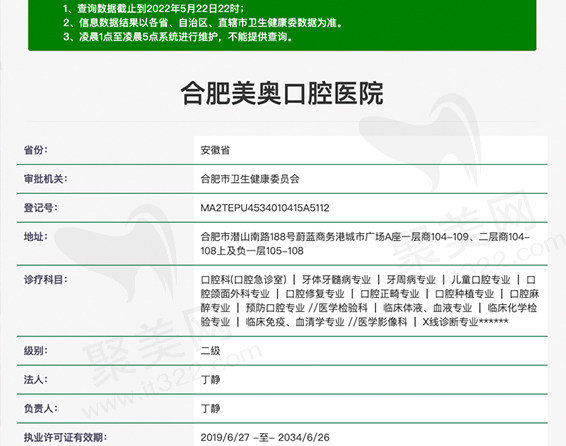
Task: Click 临床免疫、血清学专业 in the department list
Action: (295, 322)
